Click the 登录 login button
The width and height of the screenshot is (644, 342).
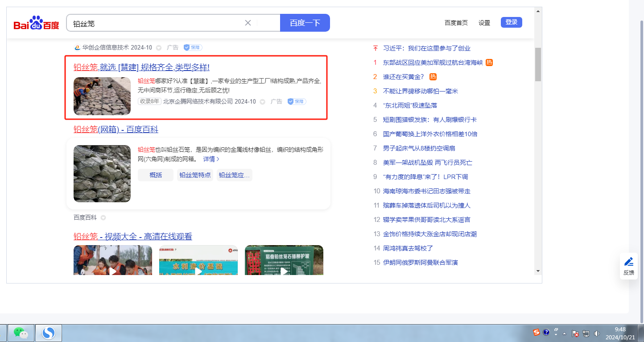point(511,22)
